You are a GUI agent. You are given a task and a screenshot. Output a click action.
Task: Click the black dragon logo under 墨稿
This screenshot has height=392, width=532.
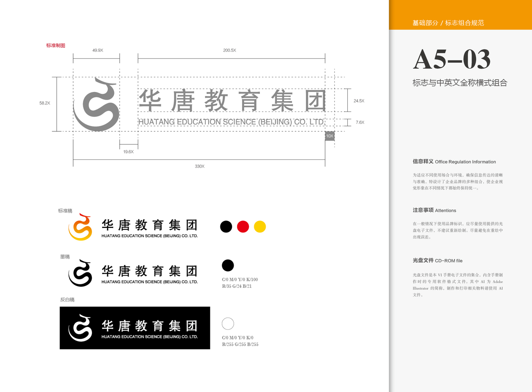(80, 273)
